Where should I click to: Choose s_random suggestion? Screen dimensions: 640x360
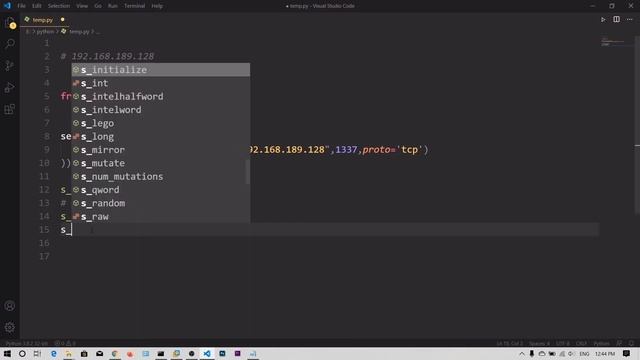tap(161, 203)
